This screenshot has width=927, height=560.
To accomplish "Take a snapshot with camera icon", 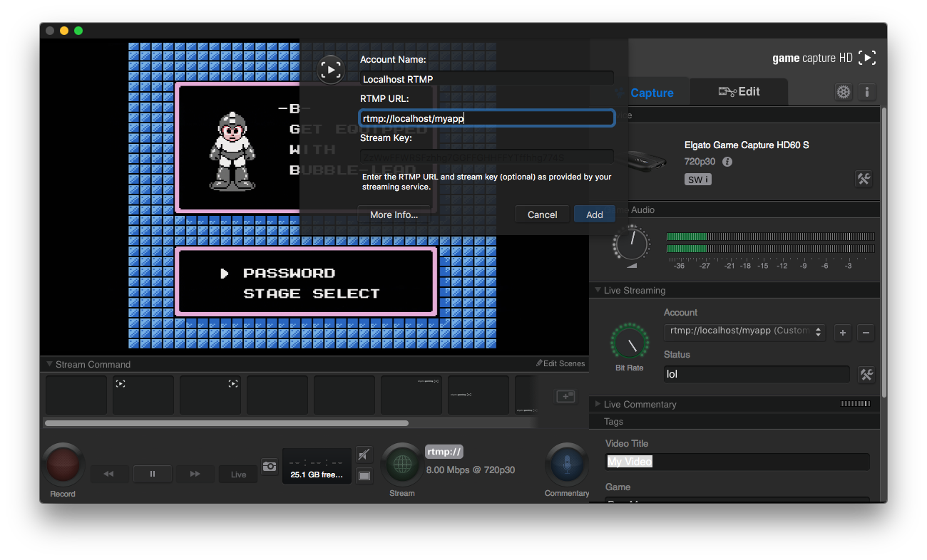I will [270, 466].
